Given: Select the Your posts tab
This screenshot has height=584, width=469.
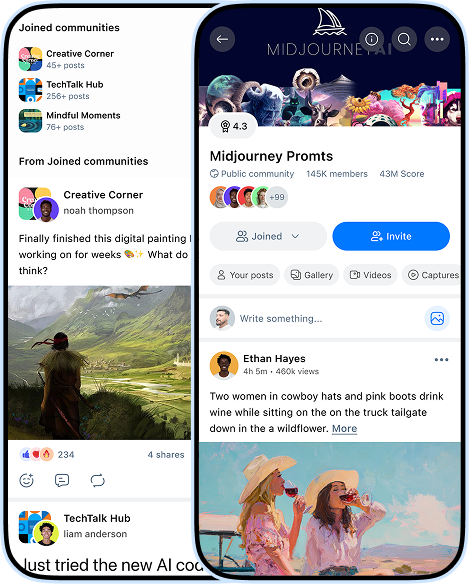Looking at the screenshot, I should 245,275.
